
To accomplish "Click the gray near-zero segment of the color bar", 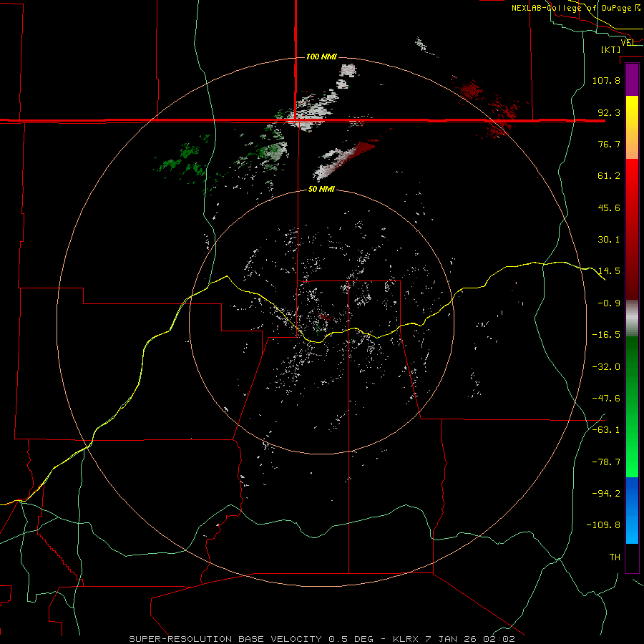I will (x=632, y=318).
